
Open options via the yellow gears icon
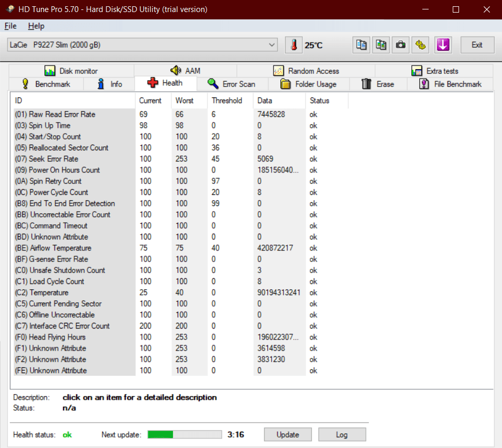tap(420, 45)
